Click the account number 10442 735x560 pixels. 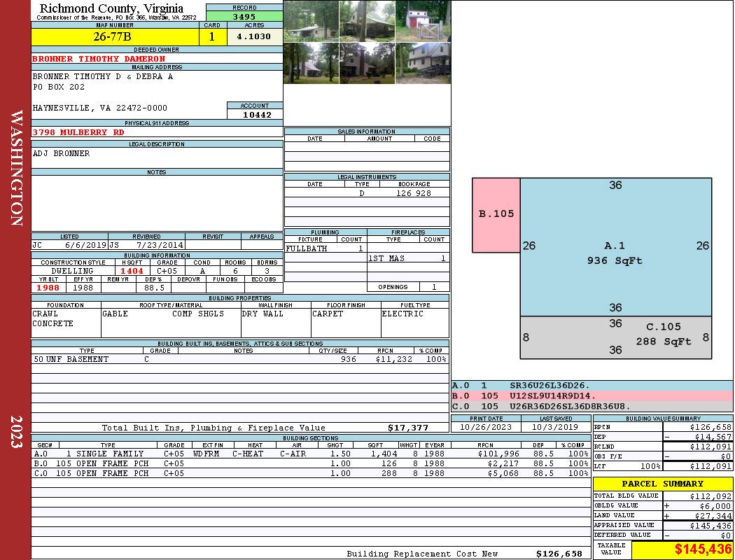click(255, 114)
